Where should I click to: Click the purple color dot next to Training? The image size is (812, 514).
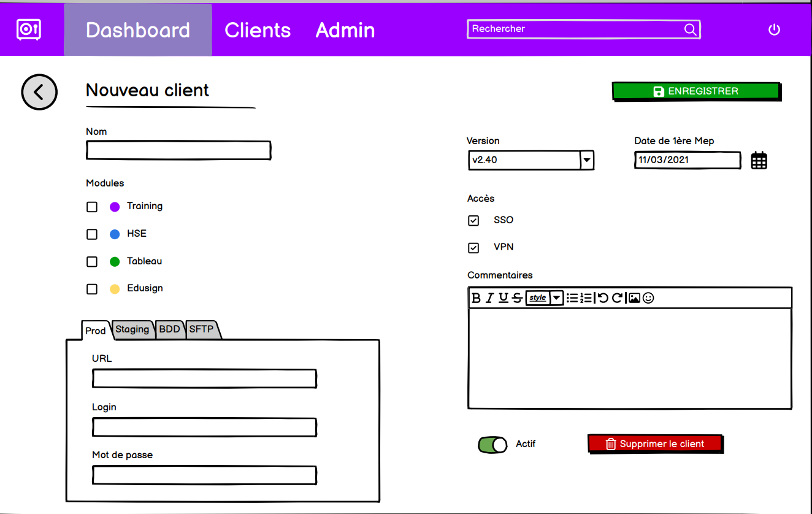tap(114, 207)
